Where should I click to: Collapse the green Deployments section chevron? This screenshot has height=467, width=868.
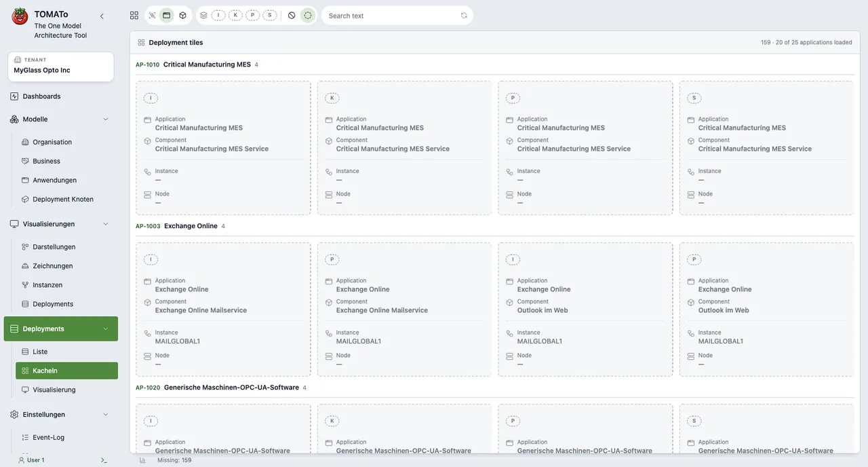105,329
